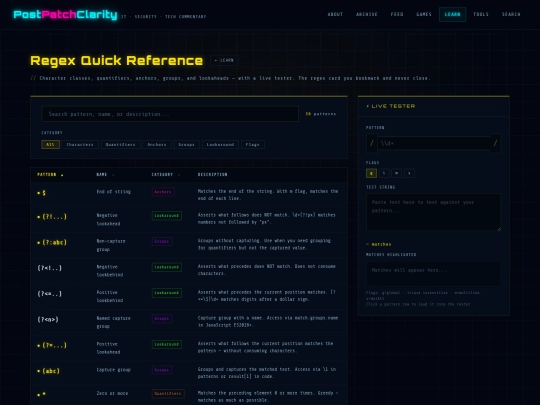Open the About nav item
The height and width of the screenshot is (405, 540).
(x=335, y=14)
